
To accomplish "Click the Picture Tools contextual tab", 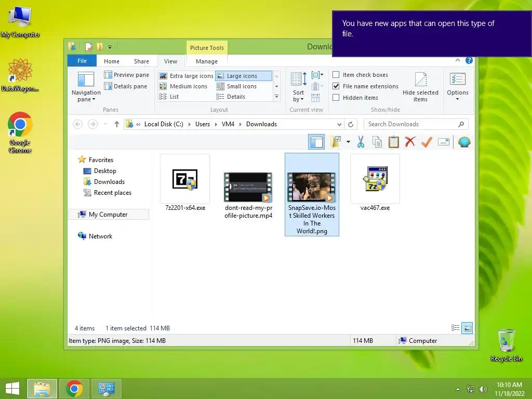I will pyautogui.click(x=207, y=48).
